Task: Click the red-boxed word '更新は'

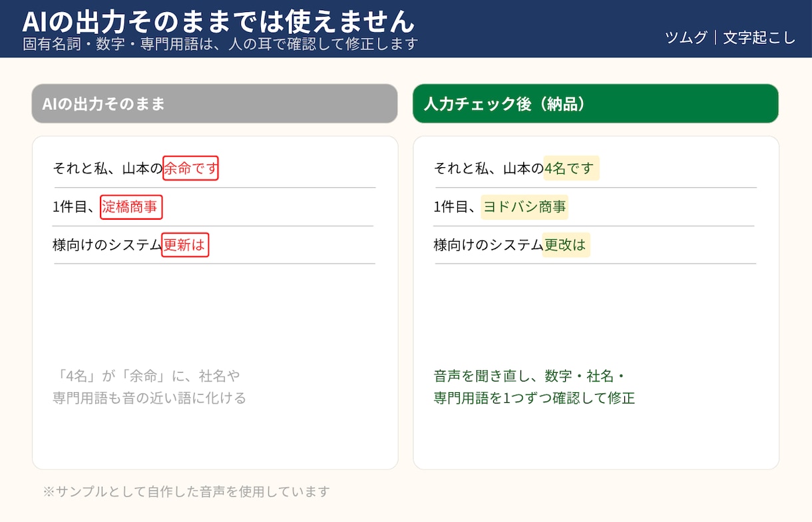Action: pos(185,245)
